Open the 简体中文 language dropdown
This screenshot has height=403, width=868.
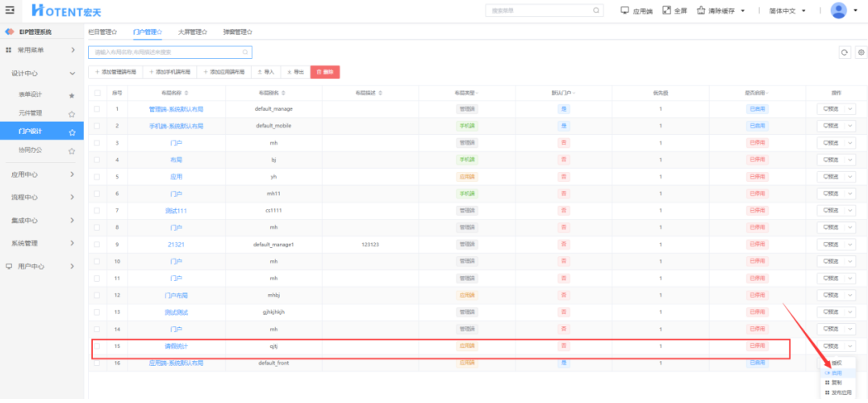tap(787, 10)
